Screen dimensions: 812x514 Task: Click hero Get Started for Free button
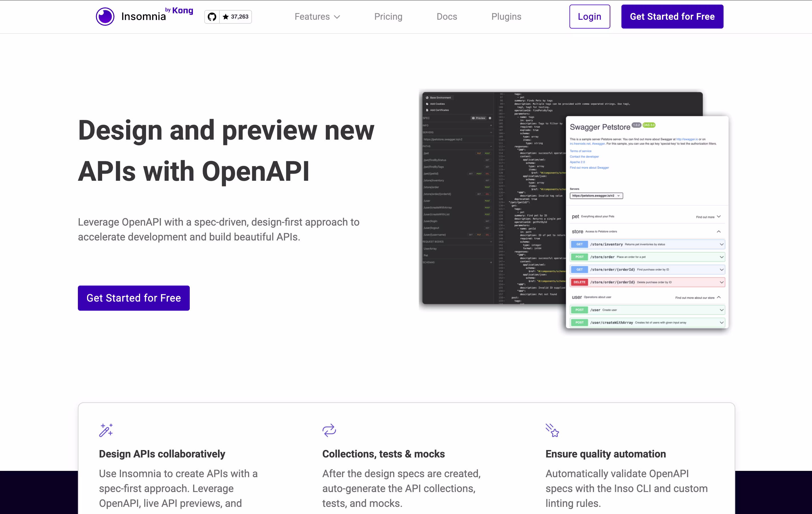click(134, 298)
